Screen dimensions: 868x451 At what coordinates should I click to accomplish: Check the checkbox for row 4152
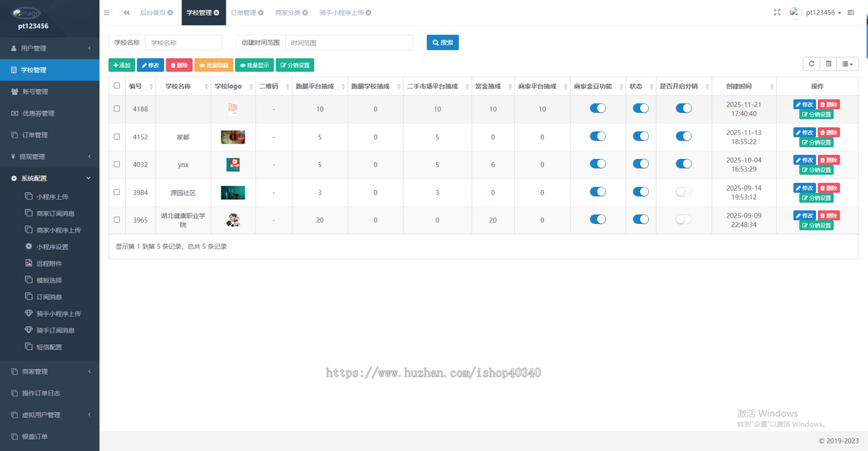click(x=117, y=137)
